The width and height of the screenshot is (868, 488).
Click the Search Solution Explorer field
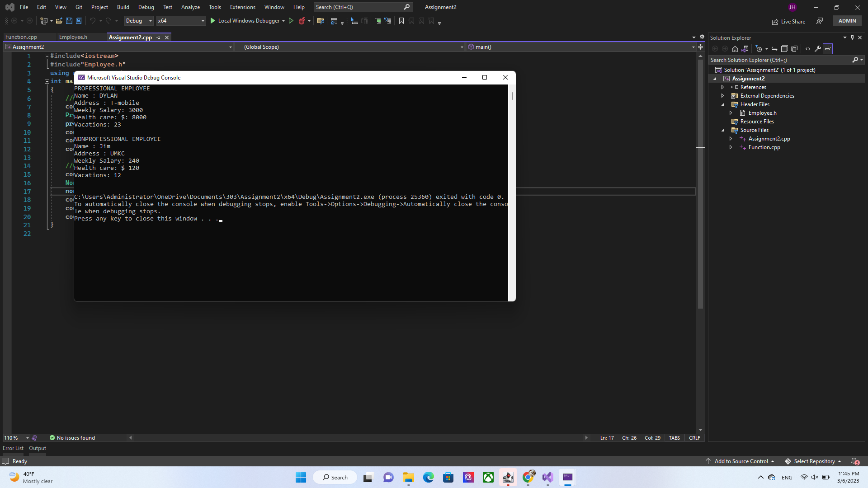click(778, 60)
